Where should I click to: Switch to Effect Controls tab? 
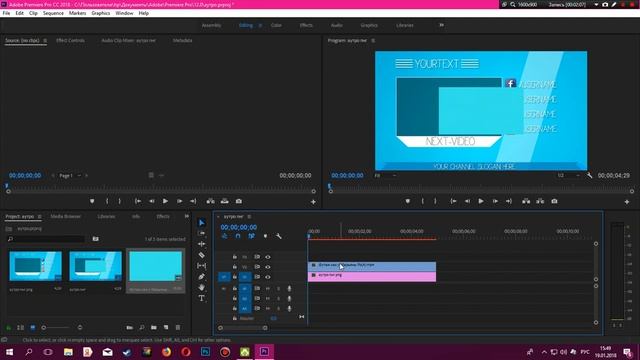(70, 40)
